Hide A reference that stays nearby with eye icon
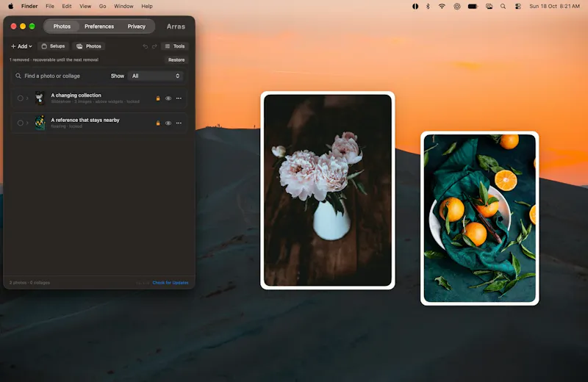Screen dimensions: 588x382 coord(168,123)
